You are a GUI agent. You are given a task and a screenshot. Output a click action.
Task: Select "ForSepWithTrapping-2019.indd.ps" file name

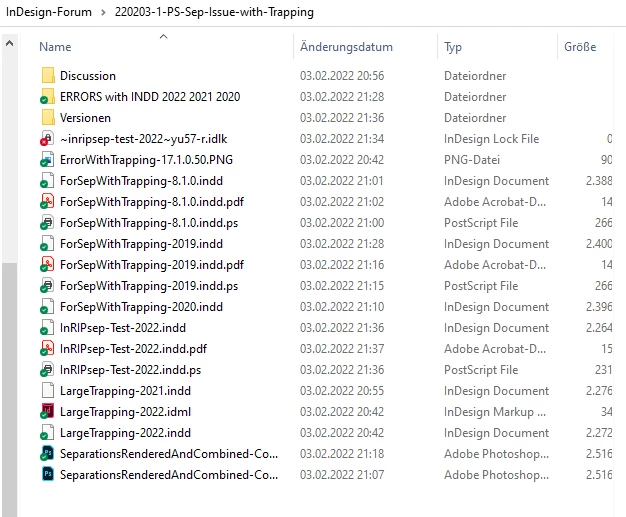pyautogui.click(x=149, y=286)
